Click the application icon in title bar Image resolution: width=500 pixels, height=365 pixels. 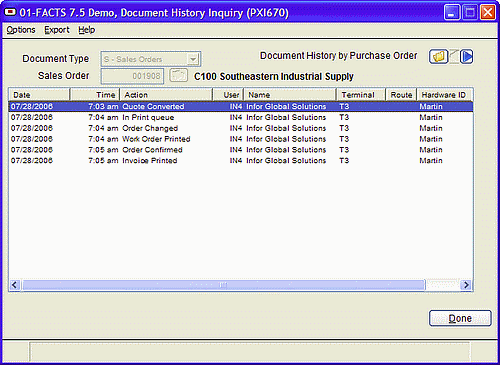[10, 12]
